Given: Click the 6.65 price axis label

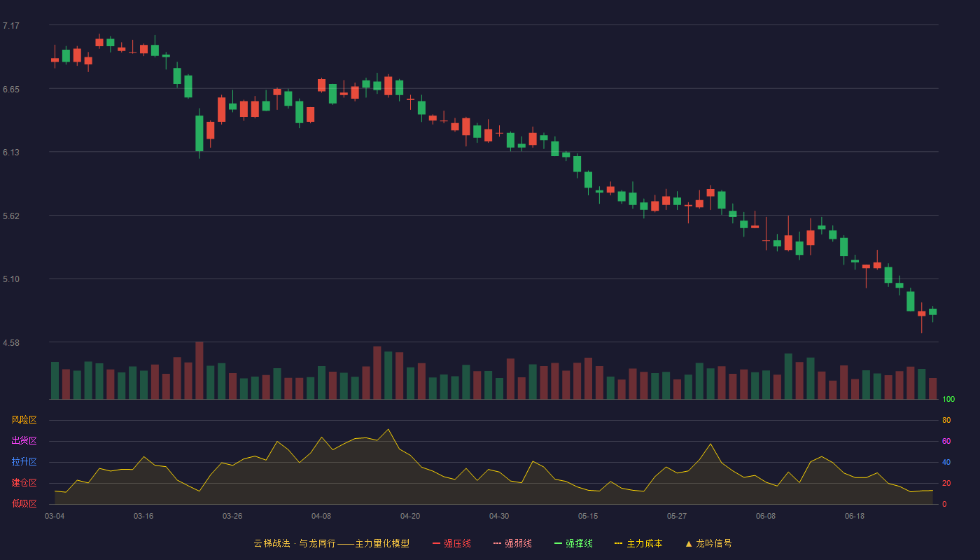Looking at the screenshot, I should [11, 90].
